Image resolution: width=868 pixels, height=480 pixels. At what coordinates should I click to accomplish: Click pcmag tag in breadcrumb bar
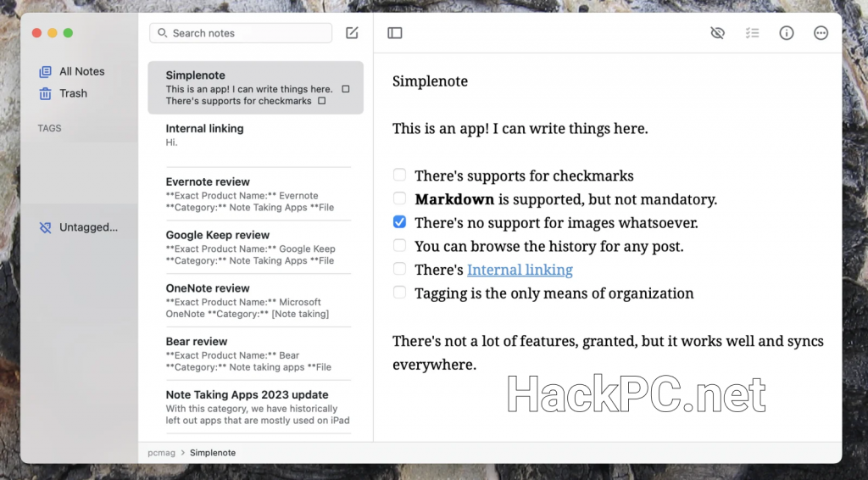161,453
